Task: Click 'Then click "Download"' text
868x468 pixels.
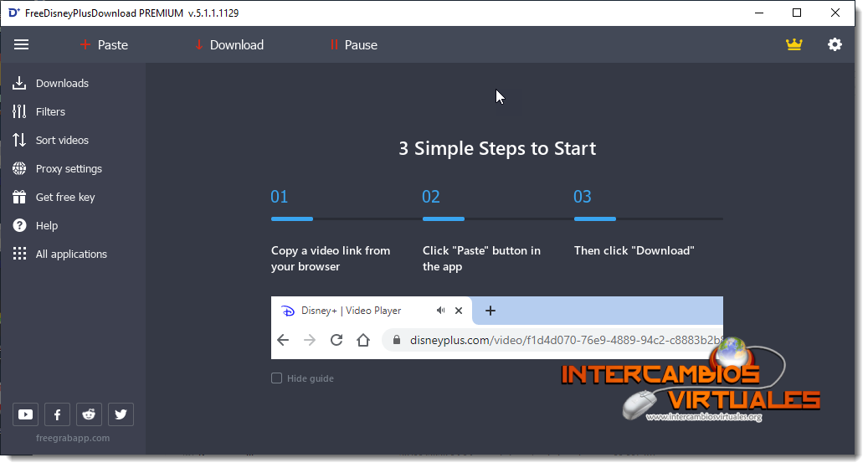Action: tap(634, 251)
